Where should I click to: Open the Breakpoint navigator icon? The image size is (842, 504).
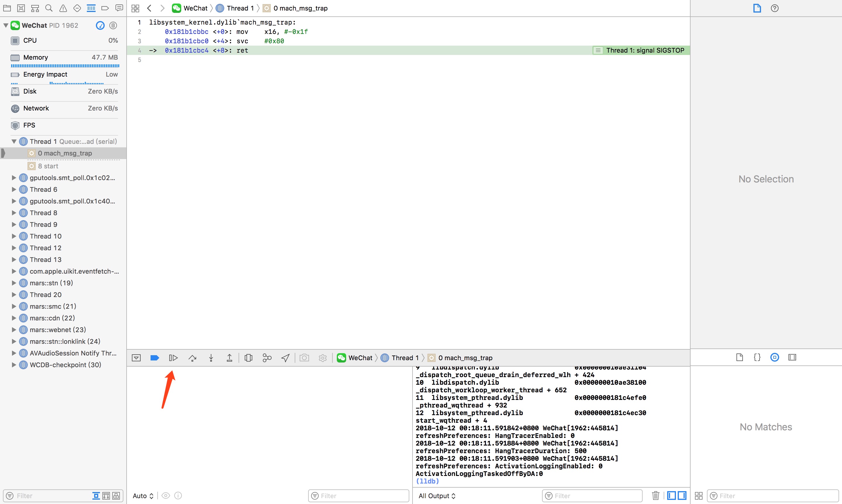[x=105, y=8]
